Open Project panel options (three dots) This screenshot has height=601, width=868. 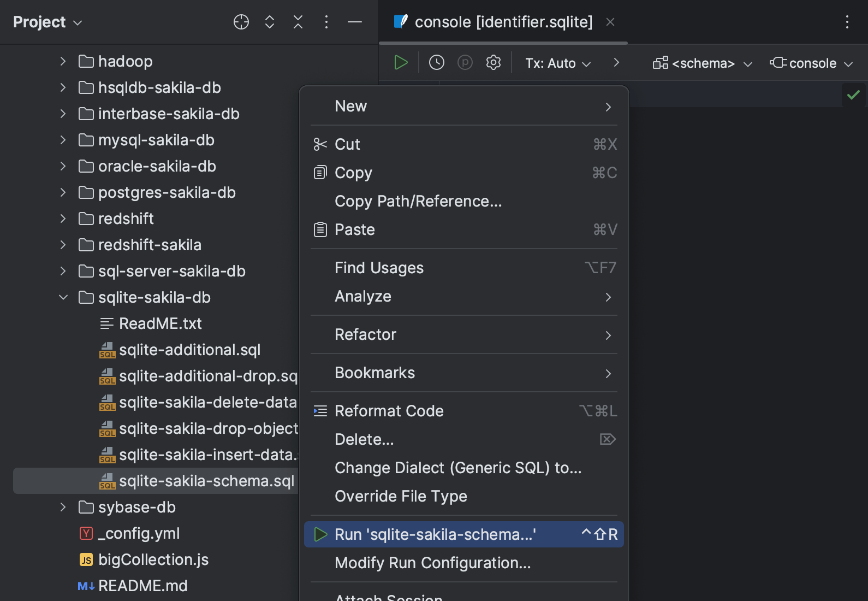click(x=326, y=22)
